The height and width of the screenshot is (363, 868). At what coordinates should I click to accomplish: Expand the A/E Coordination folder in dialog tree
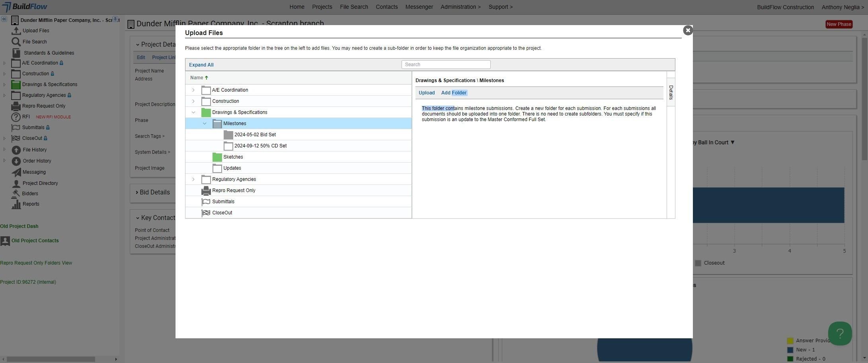click(x=193, y=90)
